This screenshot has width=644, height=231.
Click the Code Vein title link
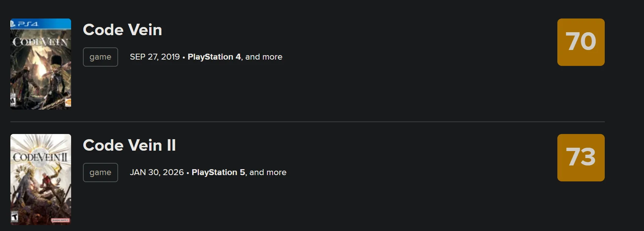[x=122, y=30]
